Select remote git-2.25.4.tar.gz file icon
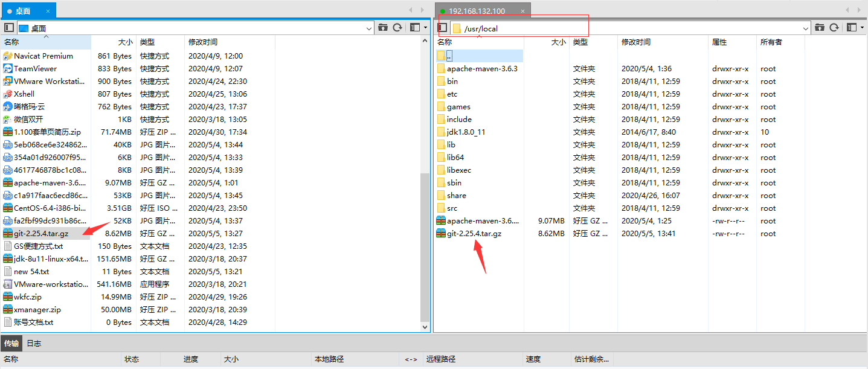The image size is (868, 369). coord(441,234)
